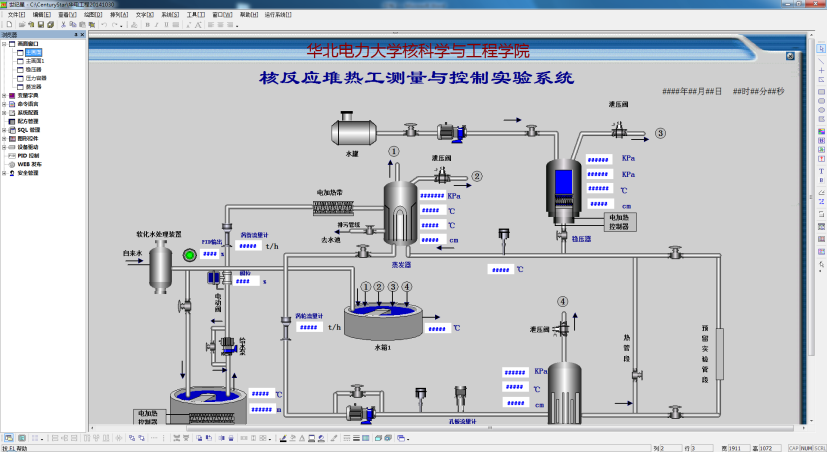This screenshot has width=827, height=452.
Task: Click the 按 F1 帮助 status bar text
Action: pos(14,448)
